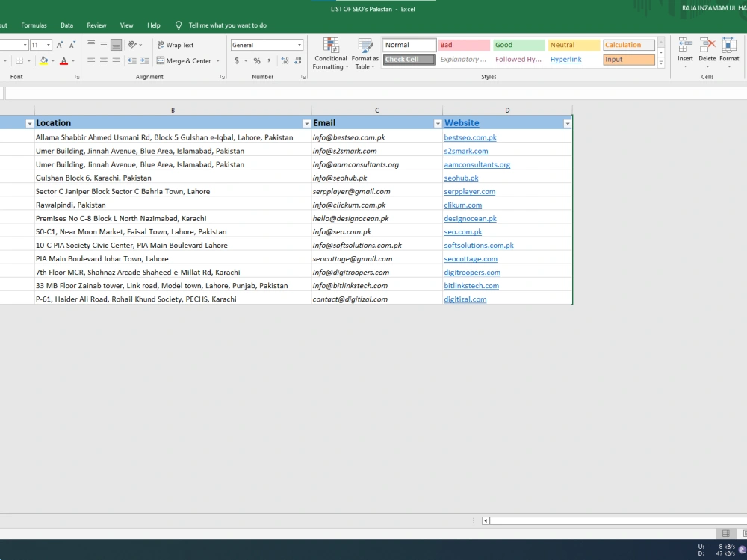Click the formula bar input
The image size is (747, 560).
[x=376, y=93]
